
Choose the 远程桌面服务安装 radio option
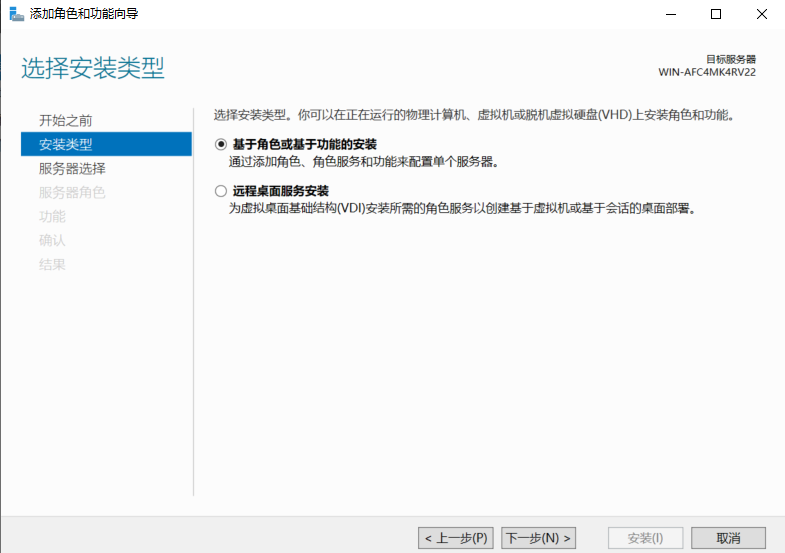pyautogui.click(x=221, y=191)
